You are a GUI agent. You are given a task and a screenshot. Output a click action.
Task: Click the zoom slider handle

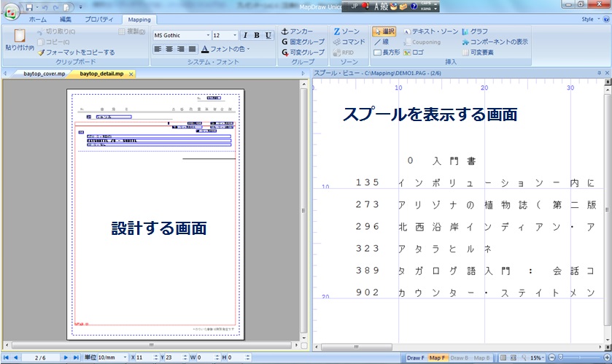560,357
